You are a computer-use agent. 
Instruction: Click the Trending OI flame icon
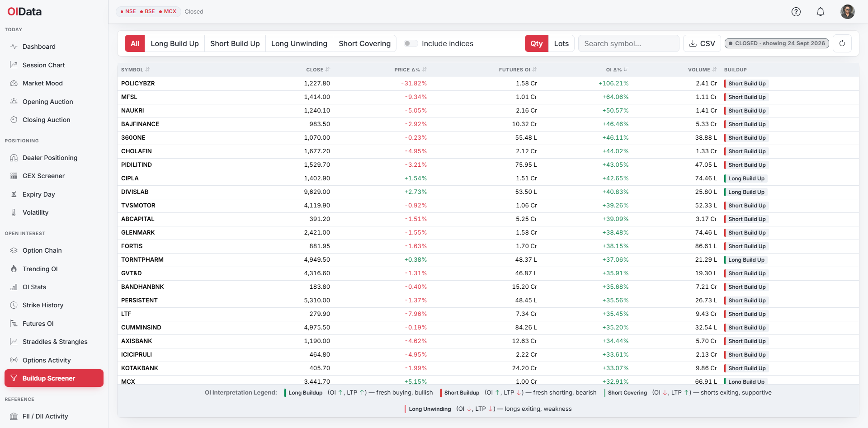[x=14, y=269]
